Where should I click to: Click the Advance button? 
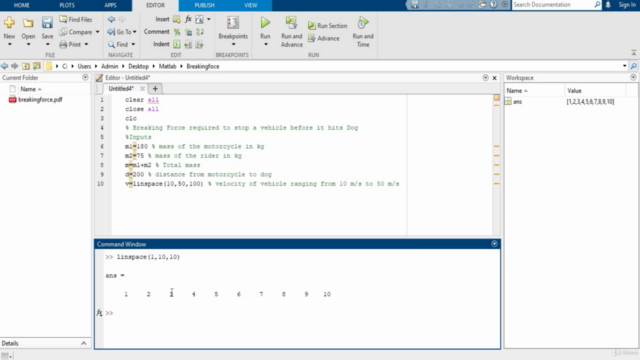click(324, 38)
